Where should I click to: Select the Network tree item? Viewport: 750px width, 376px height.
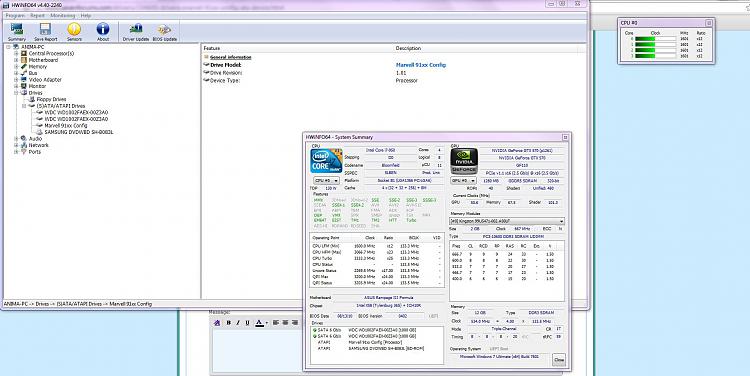pos(38,145)
